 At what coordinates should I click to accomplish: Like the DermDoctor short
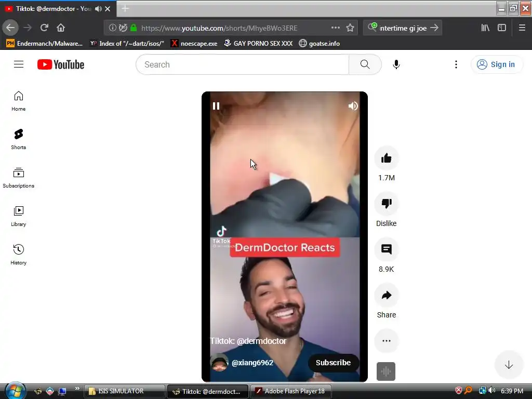[x=386, y=158]
